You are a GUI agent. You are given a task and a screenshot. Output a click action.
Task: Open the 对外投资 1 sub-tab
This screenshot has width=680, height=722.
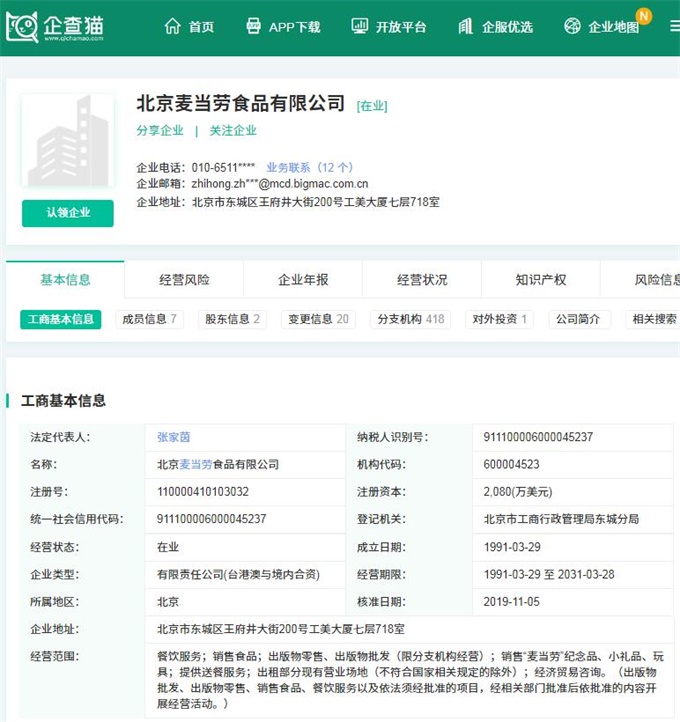click(500, 319)
